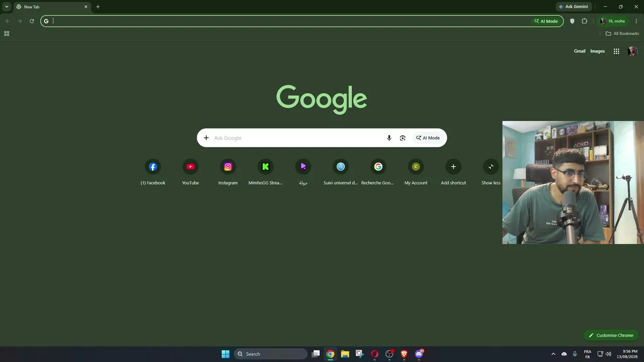Click the taskbar Search box
Viewport: 644px width, 362px height.
click(x=271, y=354)
